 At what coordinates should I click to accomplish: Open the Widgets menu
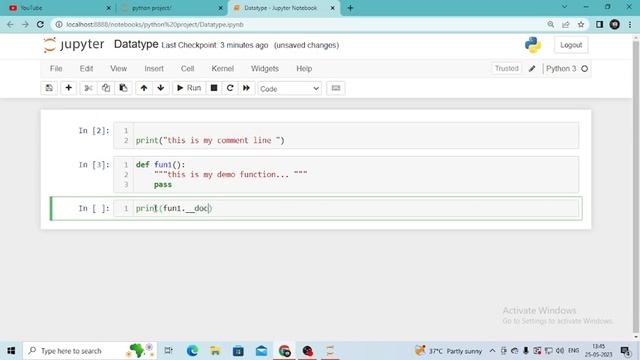click(x=264, y=69)
